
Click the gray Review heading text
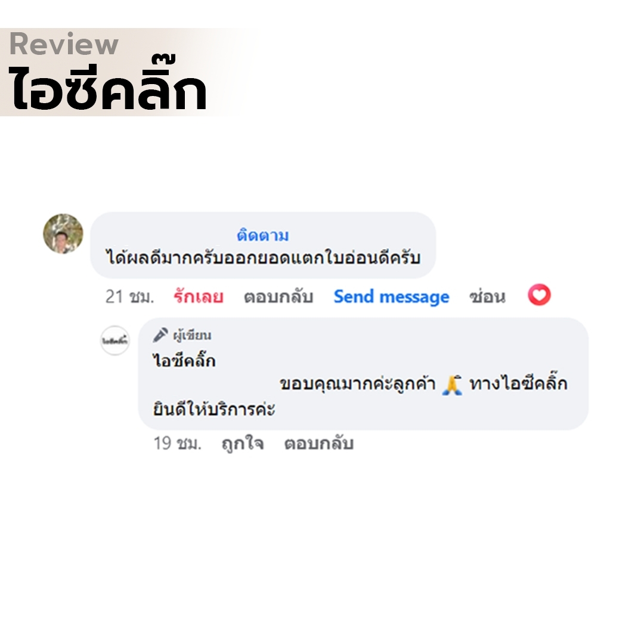tap(64, 44)
